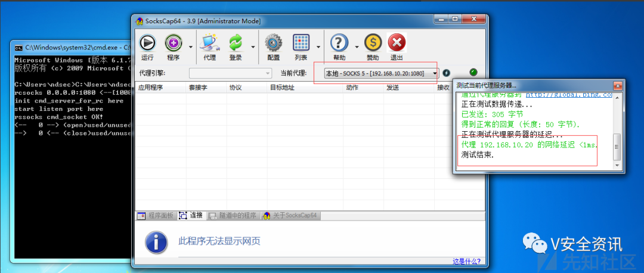The height and width of the screenshot is (273, 644).
Task: Click the 程序 (Program) purple plus icon
Action: pyautogui.click(x=174, y=43)
